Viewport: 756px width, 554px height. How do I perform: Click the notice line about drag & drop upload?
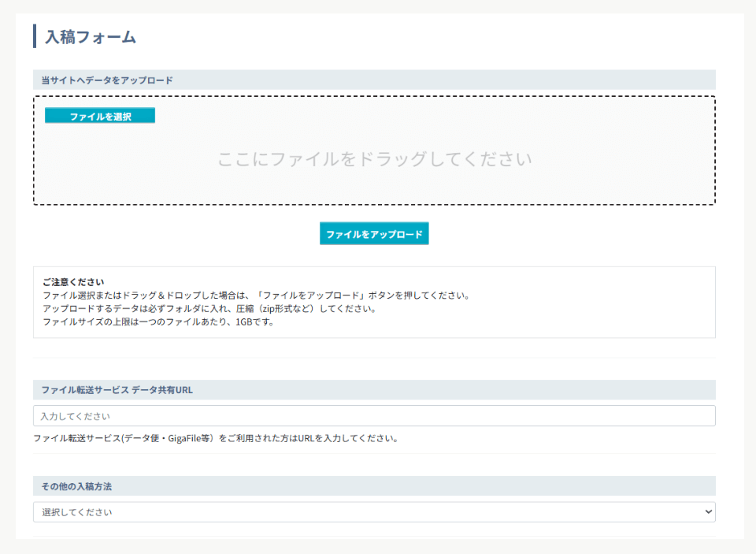click(x=256, y=296)
